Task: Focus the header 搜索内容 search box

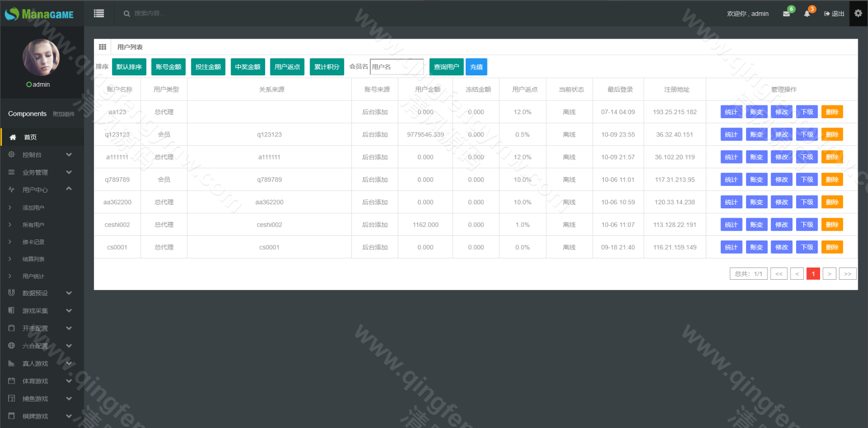Action: [149, 13]
